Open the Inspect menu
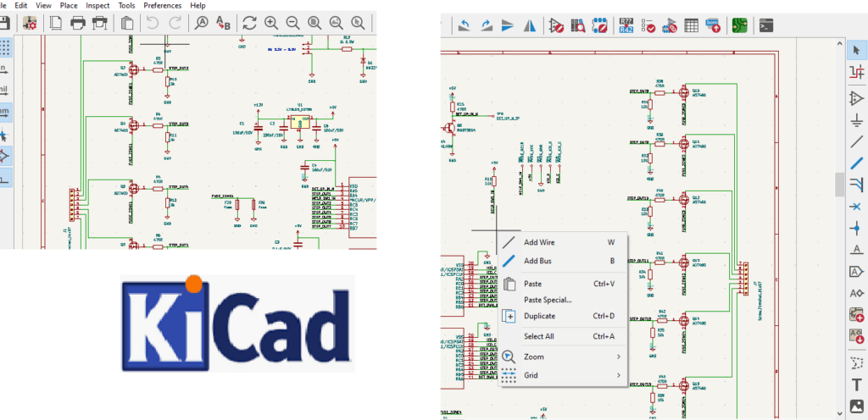This screenshot has height=420, width=868. click(98, 5)
